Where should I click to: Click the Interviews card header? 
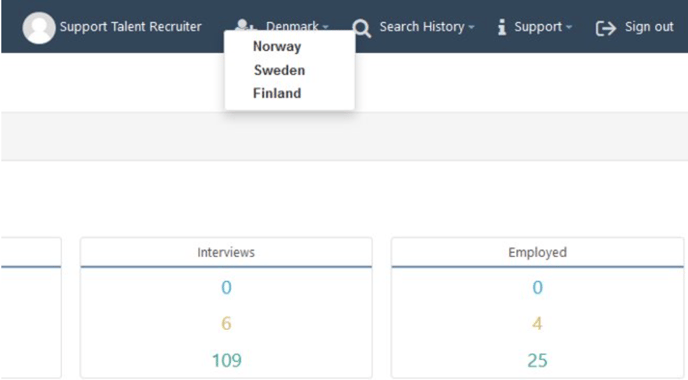pos(226,252)
